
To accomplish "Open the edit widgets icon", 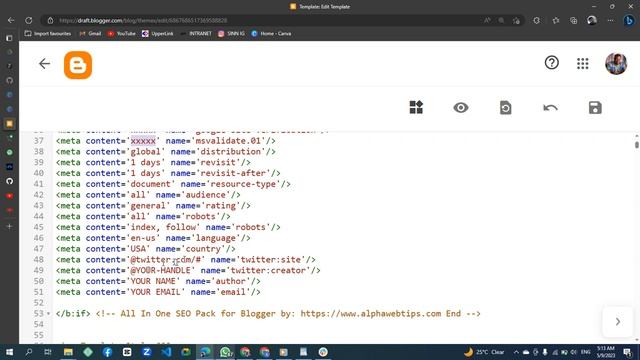I will (416, 107).
